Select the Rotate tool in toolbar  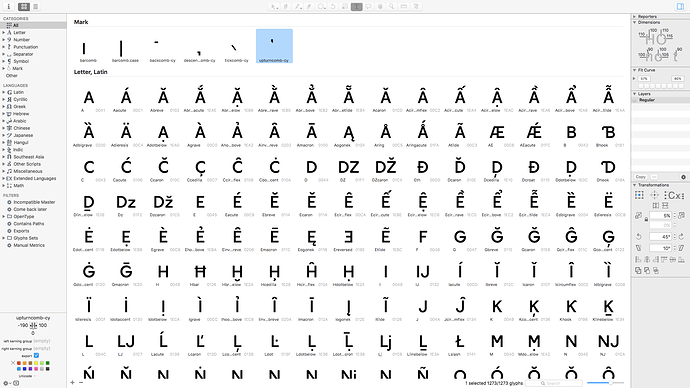(333, 7)
